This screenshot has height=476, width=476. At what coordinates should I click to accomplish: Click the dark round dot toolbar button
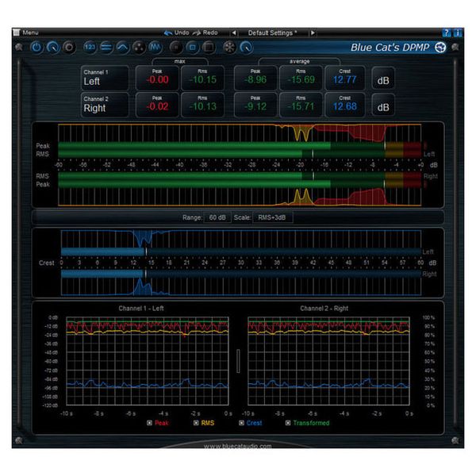coord(176,48)
